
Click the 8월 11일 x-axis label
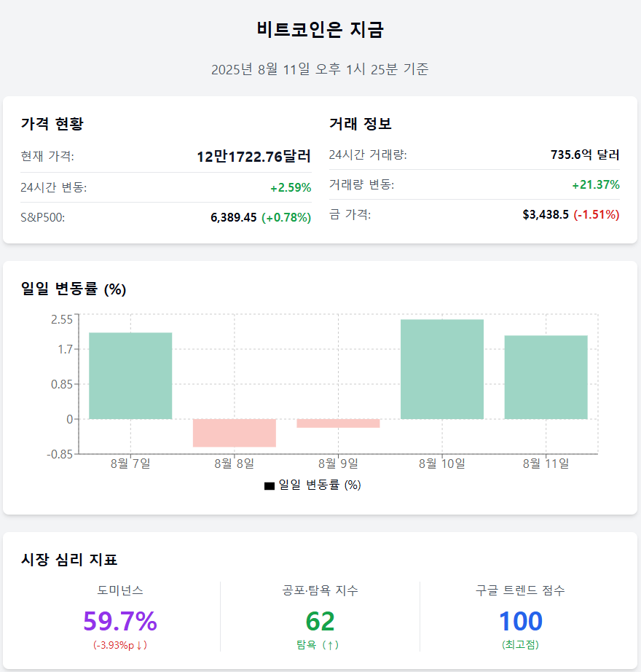click(546, 464)
